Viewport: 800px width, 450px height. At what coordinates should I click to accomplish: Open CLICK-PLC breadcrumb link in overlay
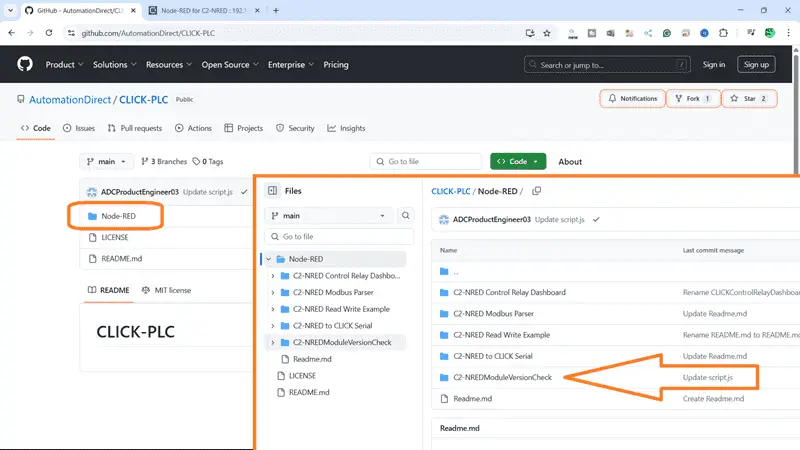pos(451,191)
